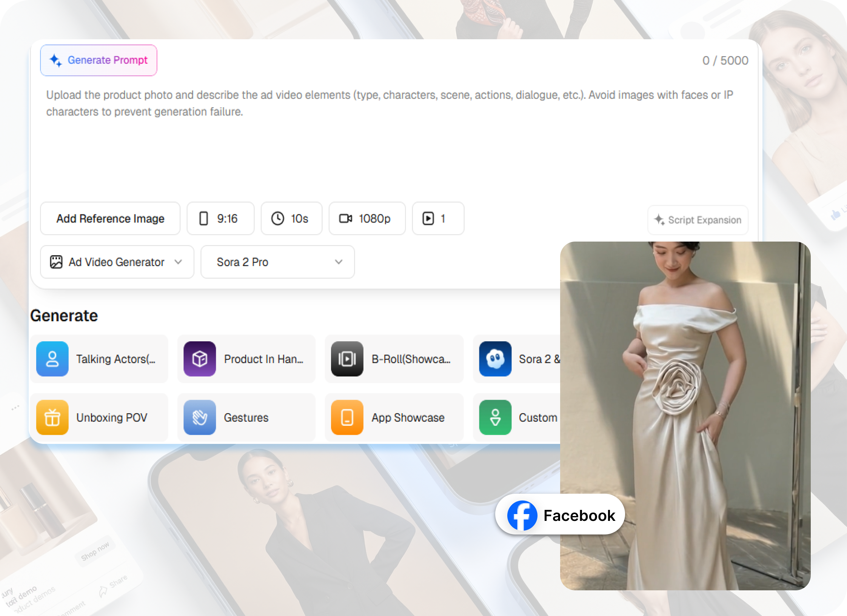
Task: Click the blue Talking Actors person icon
Action: (52, 359)
